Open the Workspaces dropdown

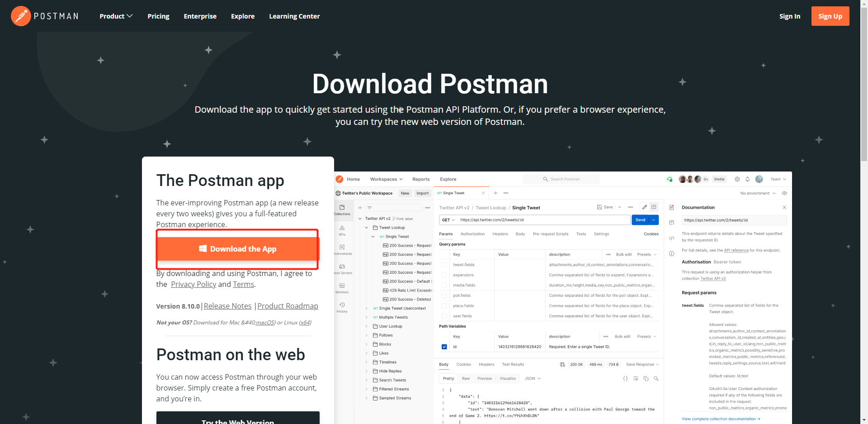[386, 179]
